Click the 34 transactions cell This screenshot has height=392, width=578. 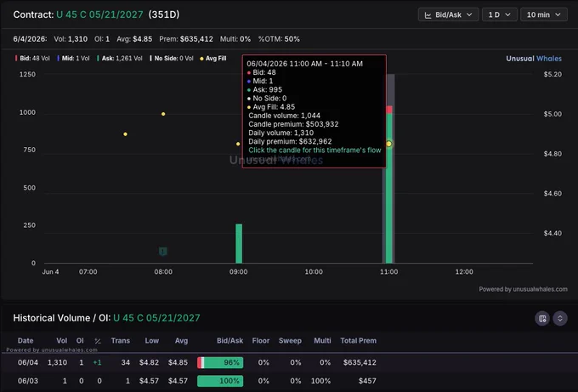click(x=126, y=362)
